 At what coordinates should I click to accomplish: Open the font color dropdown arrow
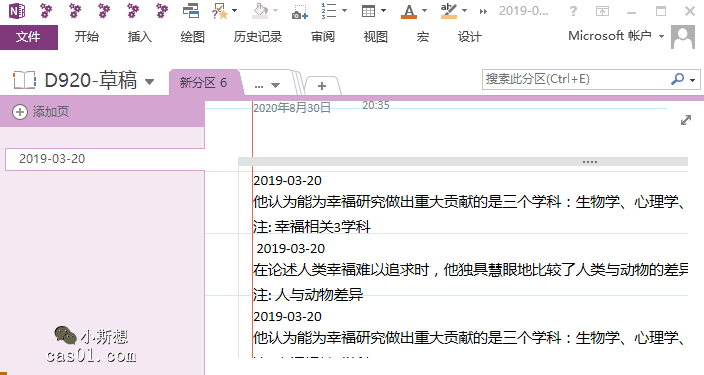click(424, 11)
